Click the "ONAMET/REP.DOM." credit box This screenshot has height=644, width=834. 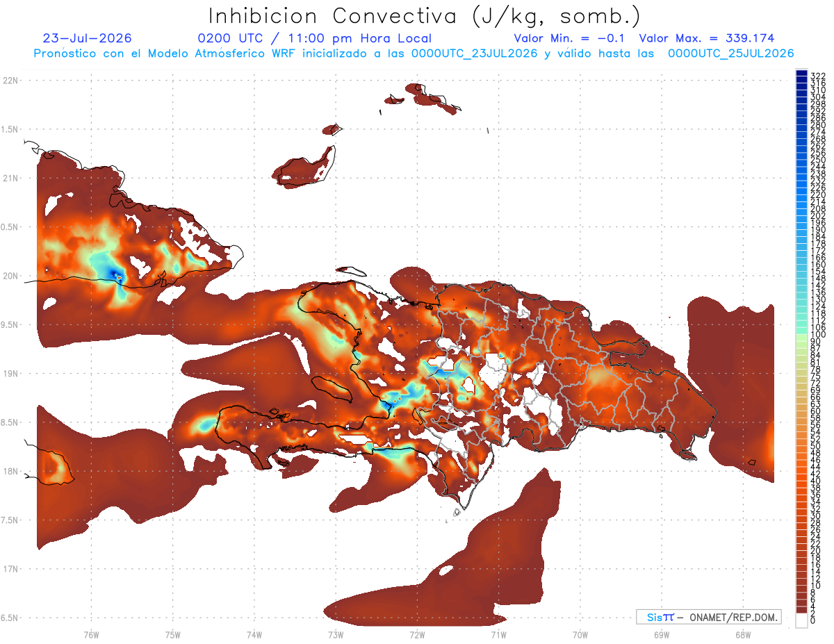[x=708, y=617]
